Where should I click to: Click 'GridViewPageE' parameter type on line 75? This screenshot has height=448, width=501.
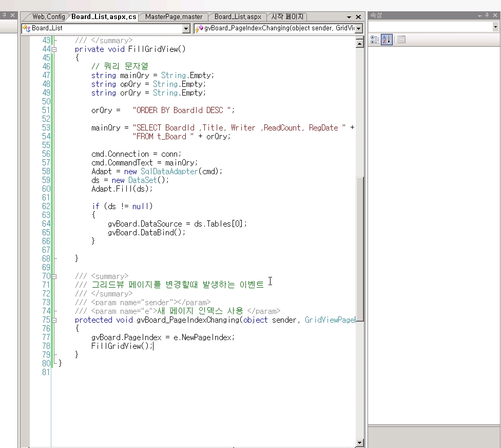point(330,320)
